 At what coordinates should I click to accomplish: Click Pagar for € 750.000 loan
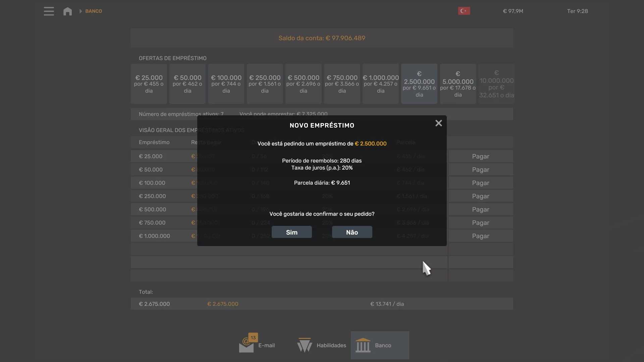pos(480,223)
